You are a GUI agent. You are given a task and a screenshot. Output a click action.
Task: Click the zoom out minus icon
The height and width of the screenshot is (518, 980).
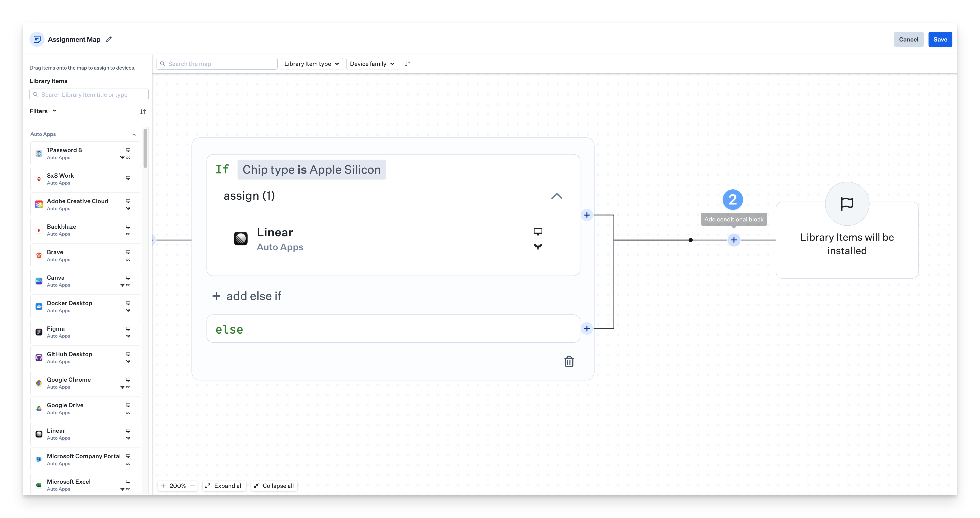(x=192, y=486)
